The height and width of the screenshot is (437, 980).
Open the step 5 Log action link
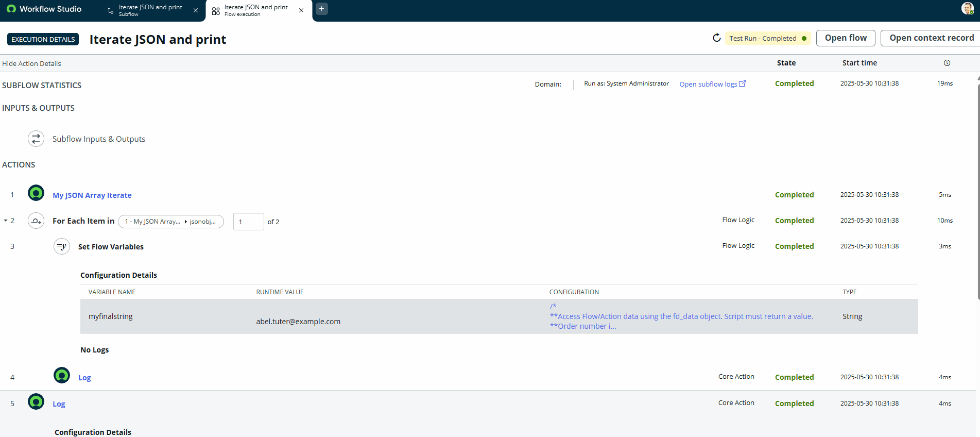point(59,404)
